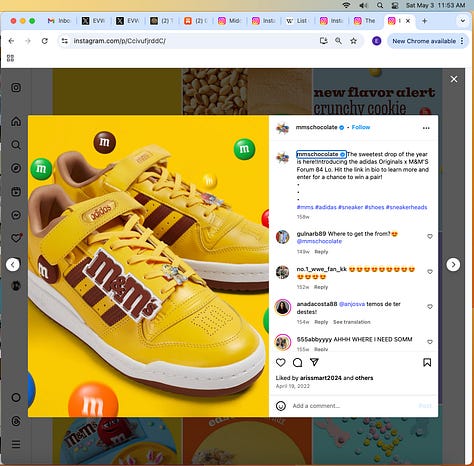Open the emoji picker in the comment box
Viewport: 474px width, 466px height.
coord(281,406)
